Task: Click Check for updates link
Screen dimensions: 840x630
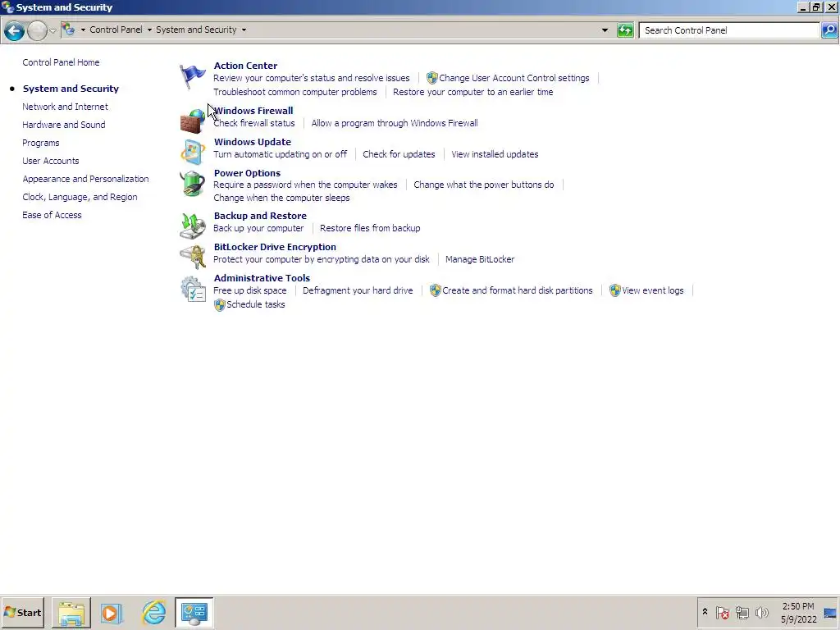Action: (x=399, y=154)
